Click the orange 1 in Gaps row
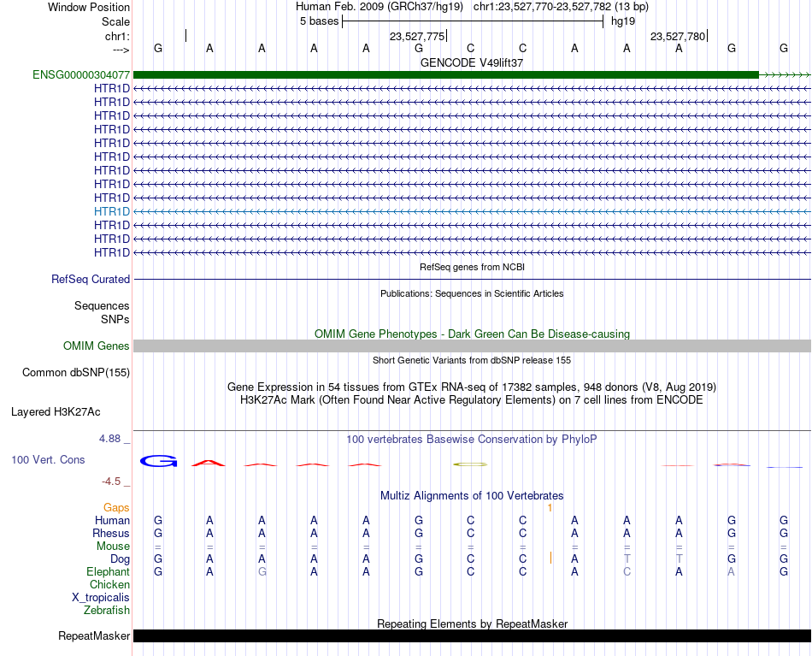812x656 pixels. pyautogui.click(x=550, y=508)
